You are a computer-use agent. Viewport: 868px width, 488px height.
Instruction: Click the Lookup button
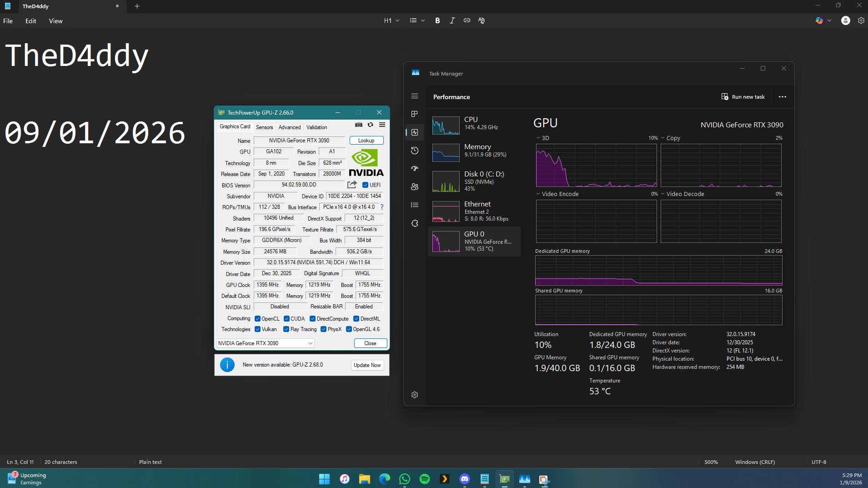coord(366,141)
